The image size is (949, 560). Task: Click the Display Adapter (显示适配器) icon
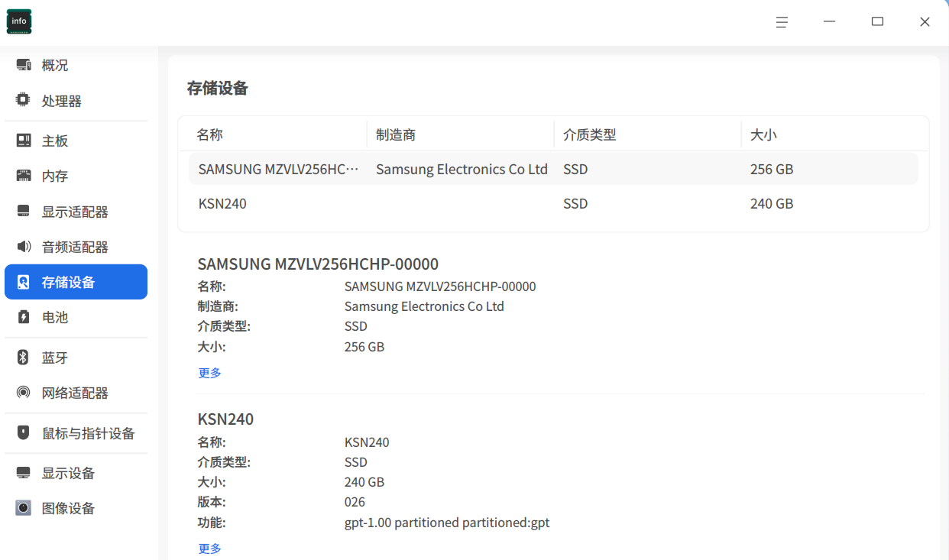(24, 211)
